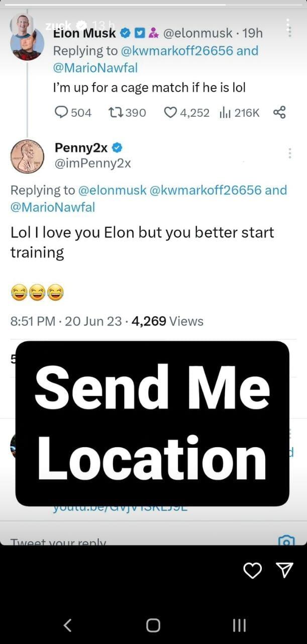Tap the heart icon showing 4,252 likes
The image size is (307, 644).
click(x=170, y=113)
